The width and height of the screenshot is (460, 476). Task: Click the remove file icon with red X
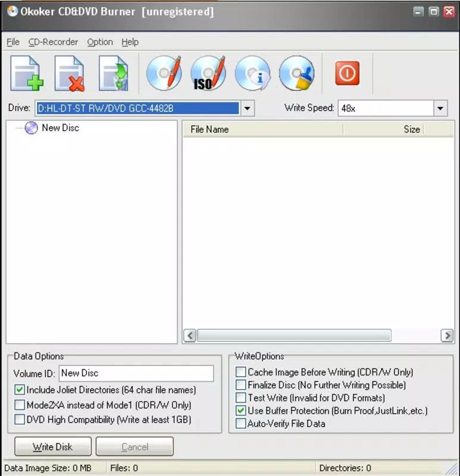(70, 73)
